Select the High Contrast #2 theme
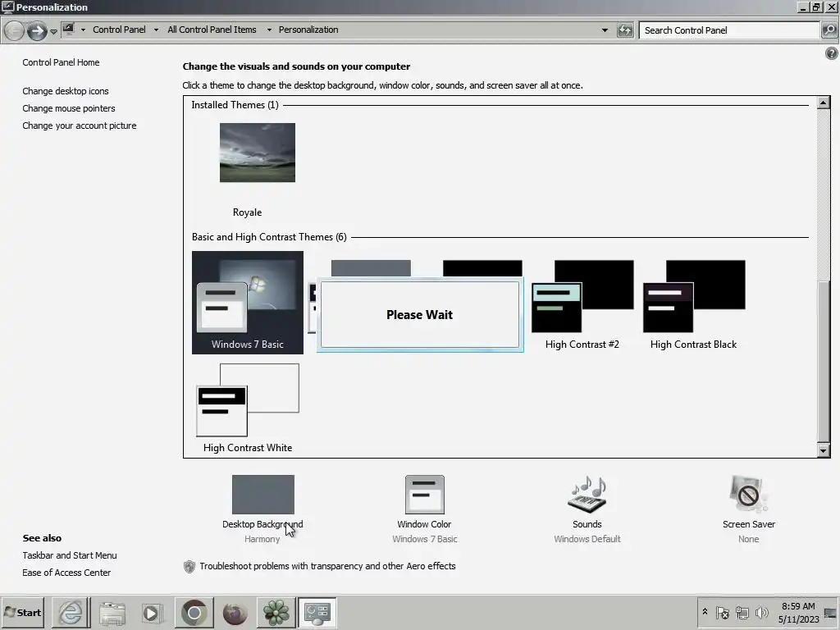This screenshot has width=840, height=630. [582, 304]
